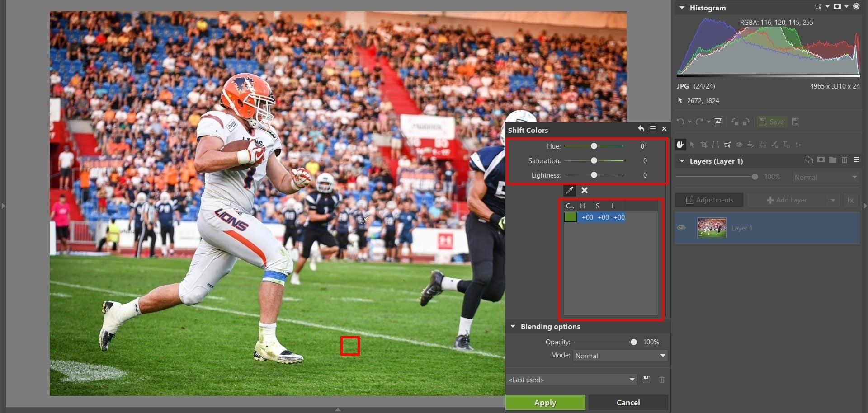
Task: Open the <Last used> preset dropdown
Action: click(x=572, y=380)
